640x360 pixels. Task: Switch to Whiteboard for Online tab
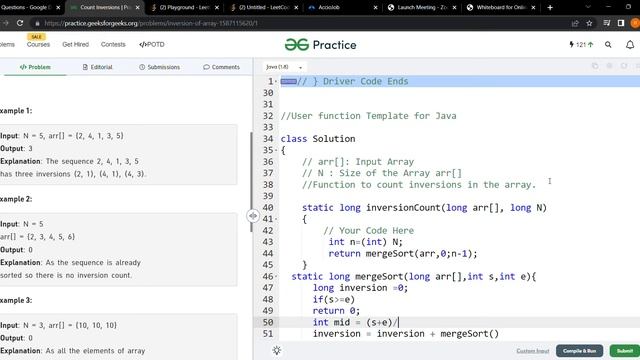click(501, 7)
